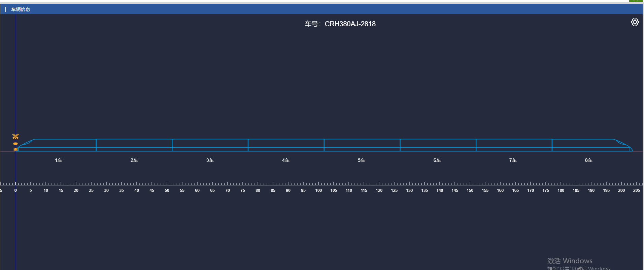Click ruler mark 150
The image size is (644, 270).
tap(470, 190)
